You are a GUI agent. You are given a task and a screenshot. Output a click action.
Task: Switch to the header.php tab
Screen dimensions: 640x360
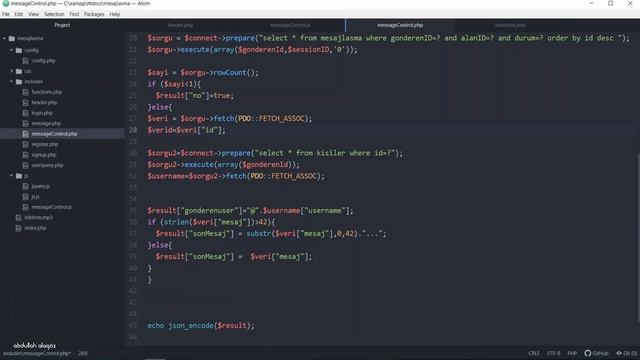(x=180, y=25)
